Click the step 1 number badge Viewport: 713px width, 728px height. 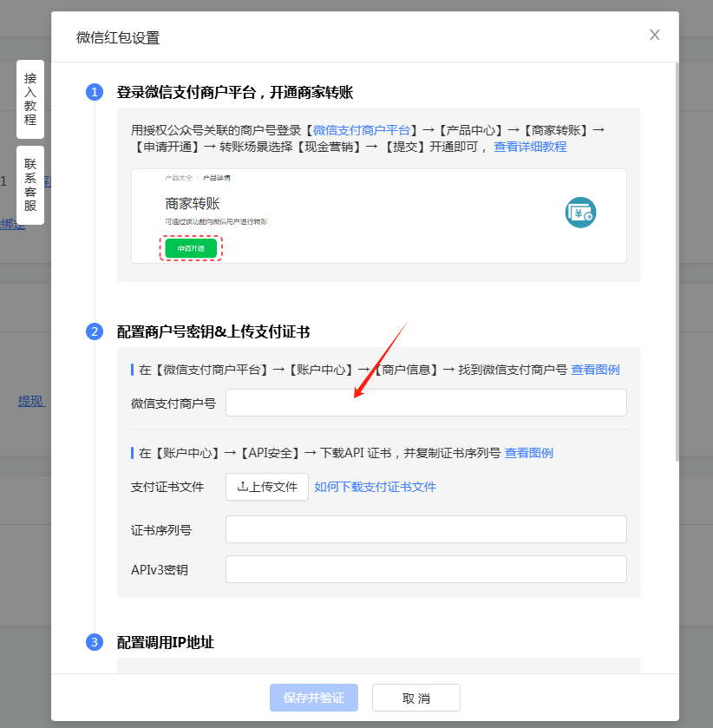click(95, 93)
